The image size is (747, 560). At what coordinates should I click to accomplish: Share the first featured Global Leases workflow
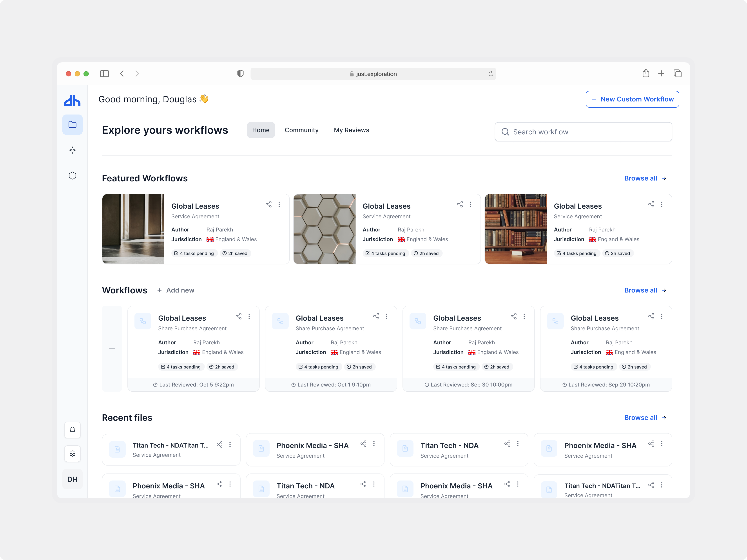[268, 204]
